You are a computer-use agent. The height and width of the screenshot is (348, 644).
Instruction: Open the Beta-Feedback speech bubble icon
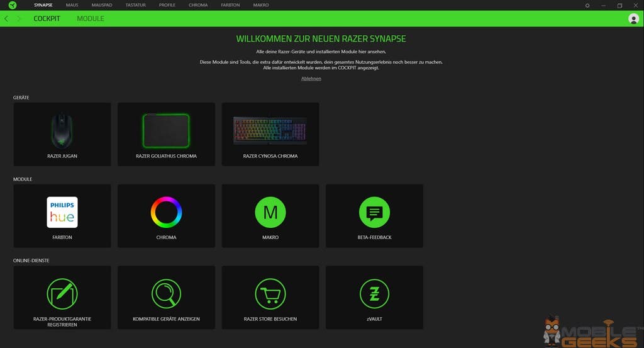375,213
